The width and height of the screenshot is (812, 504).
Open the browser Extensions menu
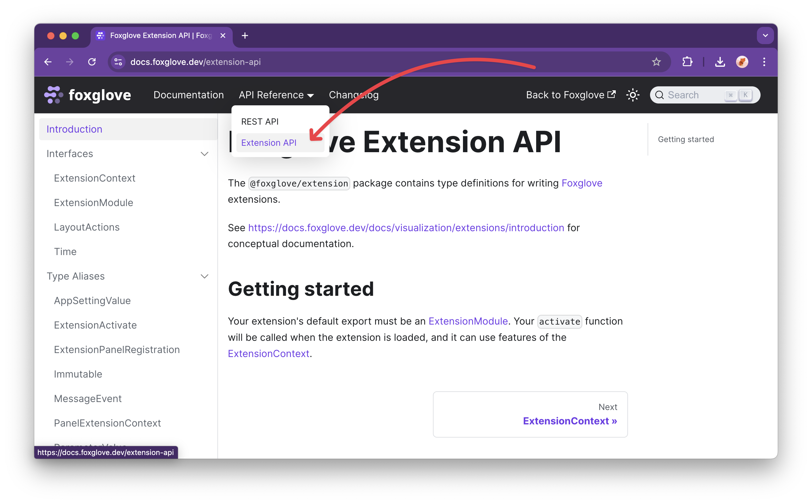click(x=687, y=62)
